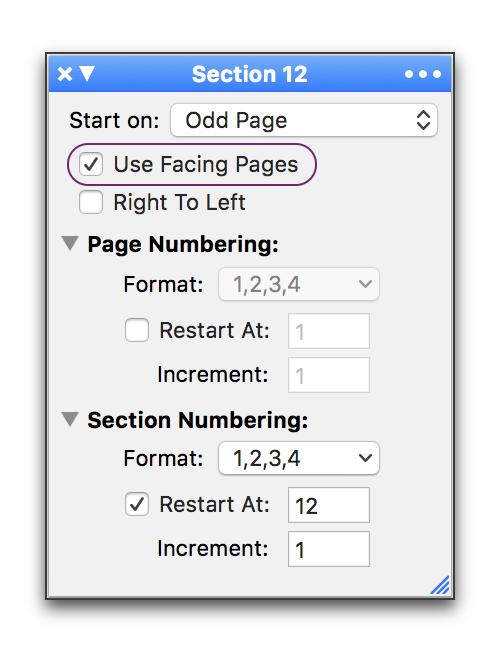This screenshot has height=652, width=501.
Task: Close the Section 12 palette
Action: tap(65, 74)
